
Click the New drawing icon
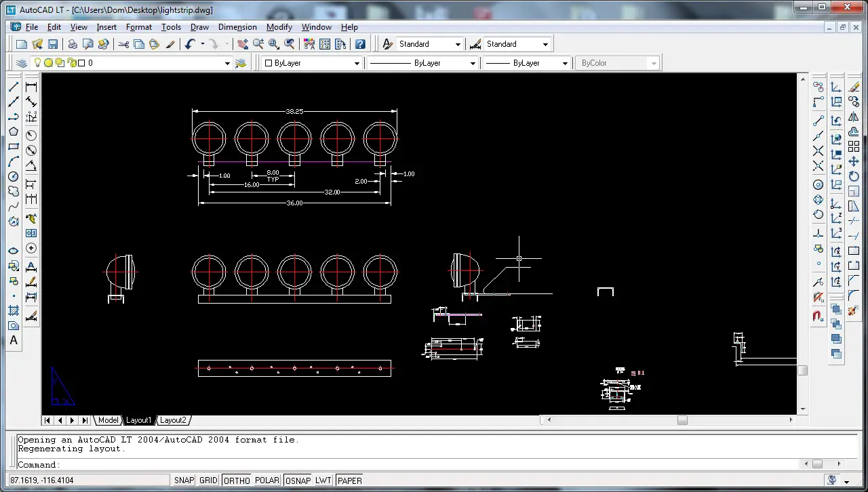pos(22,44)
